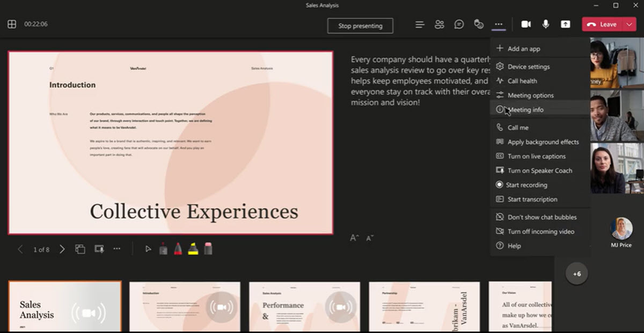
Task: Turn on live captions
Action: [536, 156]
